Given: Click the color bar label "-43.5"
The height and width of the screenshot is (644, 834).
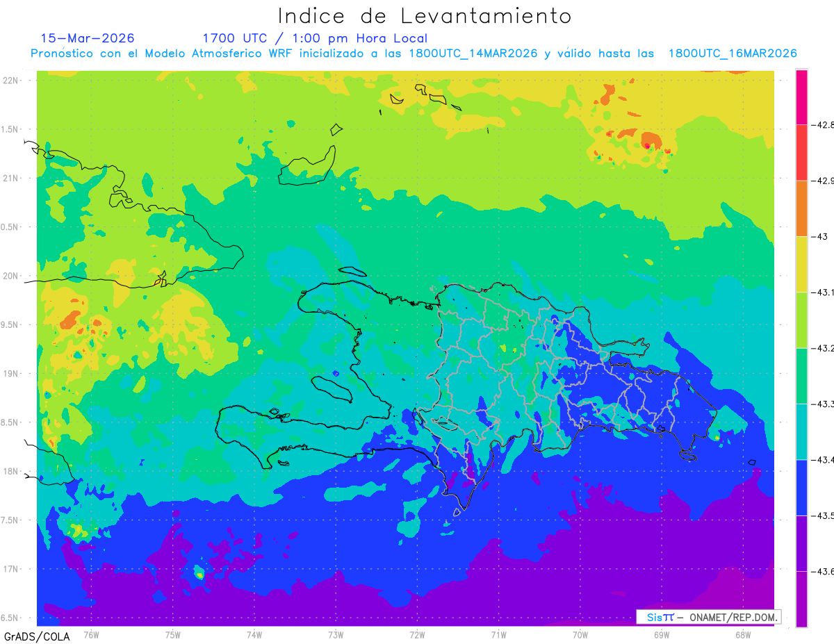Looking at the screenshot, I should pos(823,515).
